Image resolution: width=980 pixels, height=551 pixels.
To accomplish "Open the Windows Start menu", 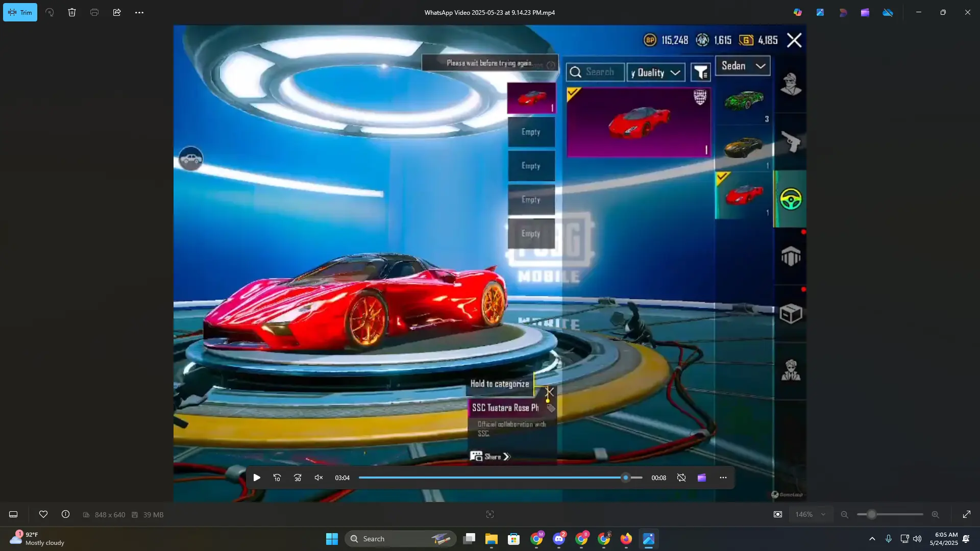I will pos(332,539).
